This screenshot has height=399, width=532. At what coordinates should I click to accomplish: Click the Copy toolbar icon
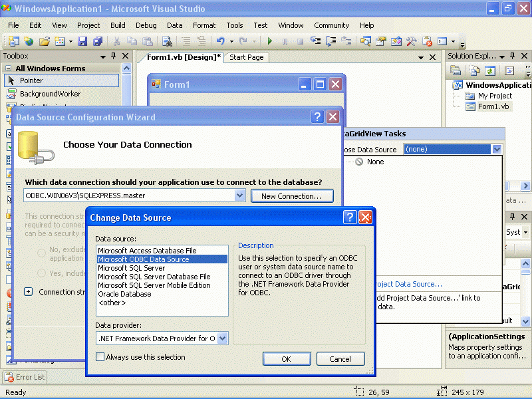tap(132, 41)
